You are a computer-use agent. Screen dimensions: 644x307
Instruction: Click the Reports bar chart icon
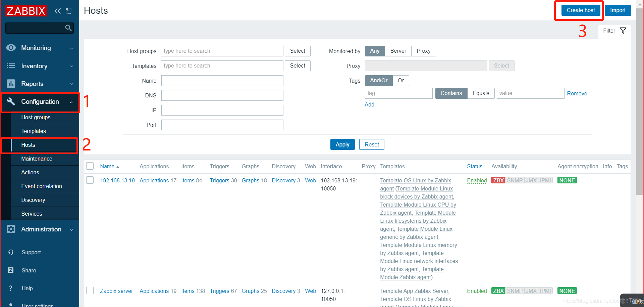click(x=11, y=83)
